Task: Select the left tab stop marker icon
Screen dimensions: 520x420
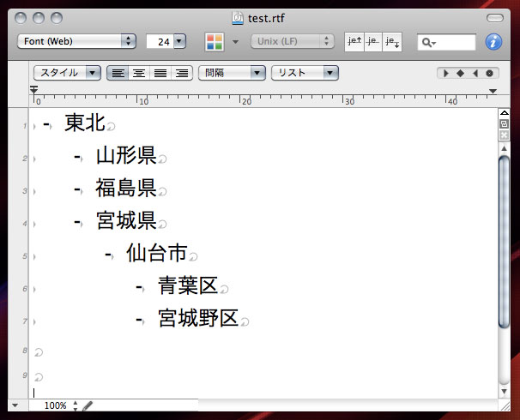Action: tap(446, 73)
